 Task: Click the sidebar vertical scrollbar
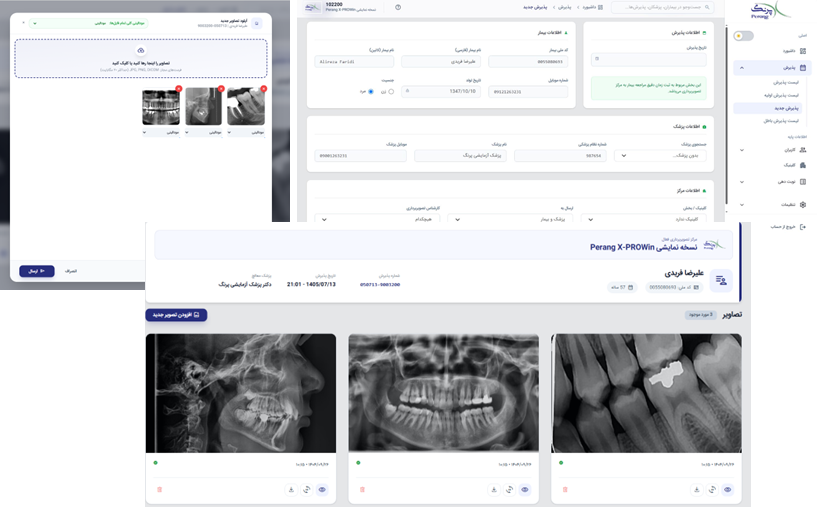tap(727, 115)
